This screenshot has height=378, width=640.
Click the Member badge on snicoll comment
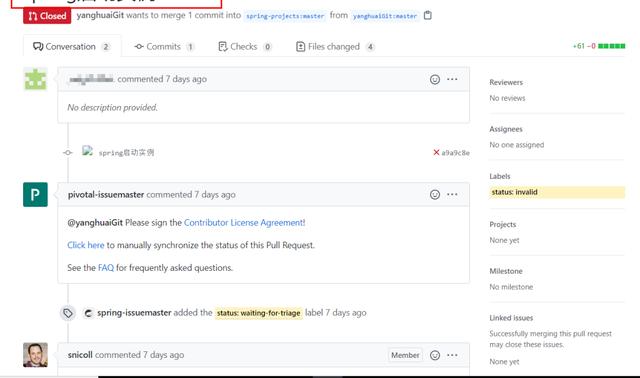coord(405,355)
